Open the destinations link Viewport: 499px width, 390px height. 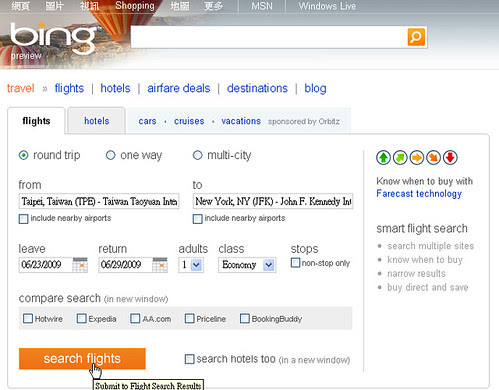tap(257, 88)
